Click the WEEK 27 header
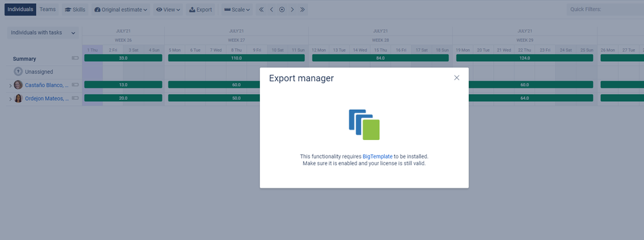 coord(237,40)
